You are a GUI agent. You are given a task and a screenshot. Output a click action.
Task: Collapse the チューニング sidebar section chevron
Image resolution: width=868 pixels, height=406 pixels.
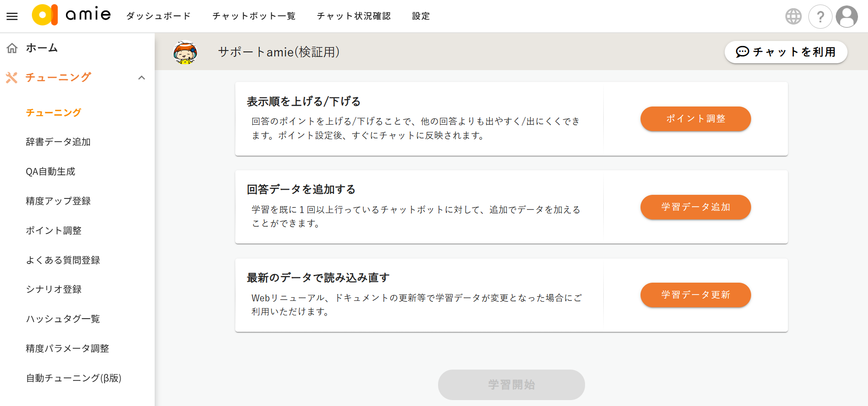(141, 78)
